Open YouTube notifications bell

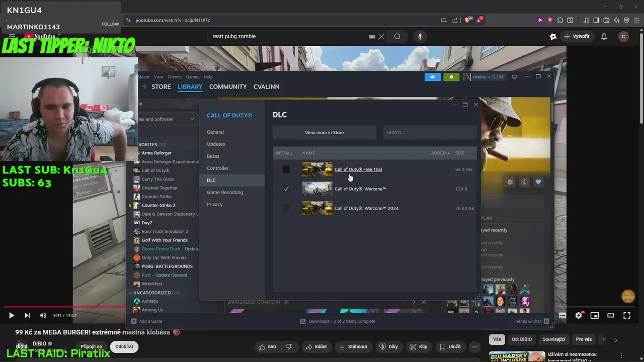604,36
